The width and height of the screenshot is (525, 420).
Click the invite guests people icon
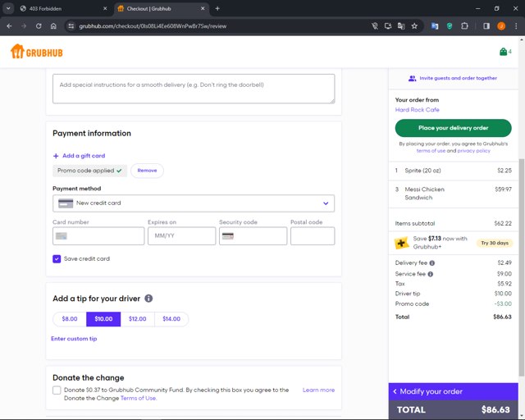click(412, 78)
